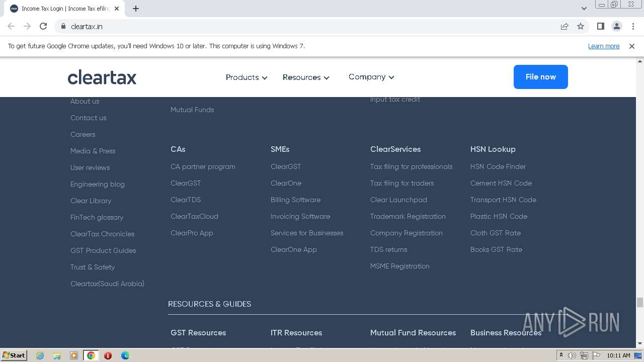Open the MSME Registration link

click(x=400, y=266)
